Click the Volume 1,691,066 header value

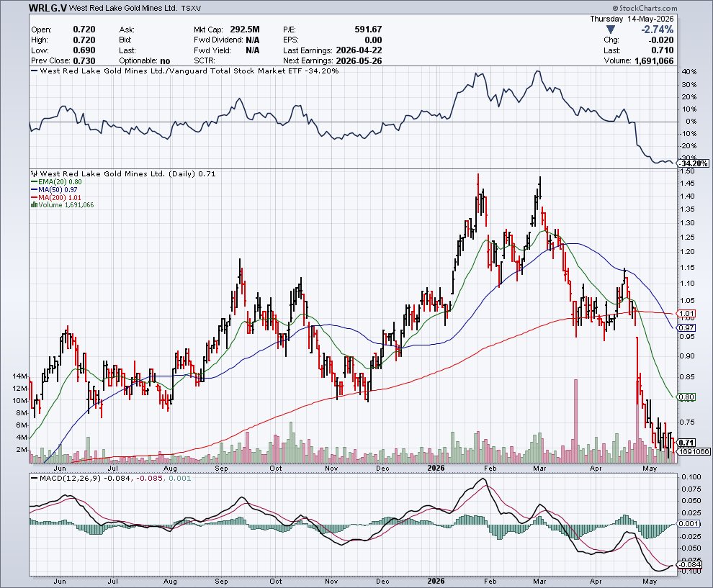654,61
